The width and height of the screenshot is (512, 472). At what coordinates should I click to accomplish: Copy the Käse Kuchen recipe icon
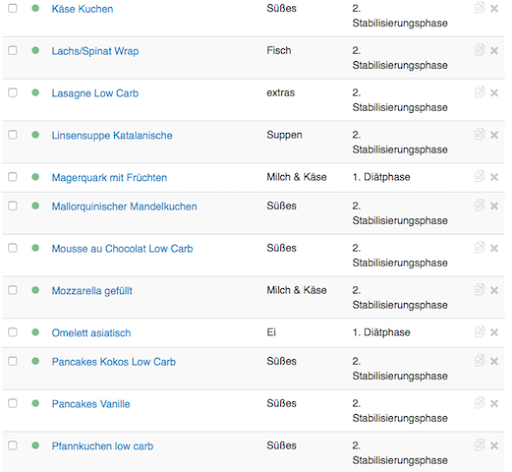[479, 8]
